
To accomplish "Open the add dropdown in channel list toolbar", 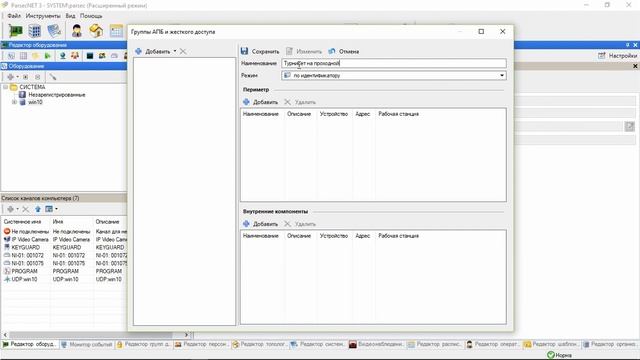I will 18,209.
